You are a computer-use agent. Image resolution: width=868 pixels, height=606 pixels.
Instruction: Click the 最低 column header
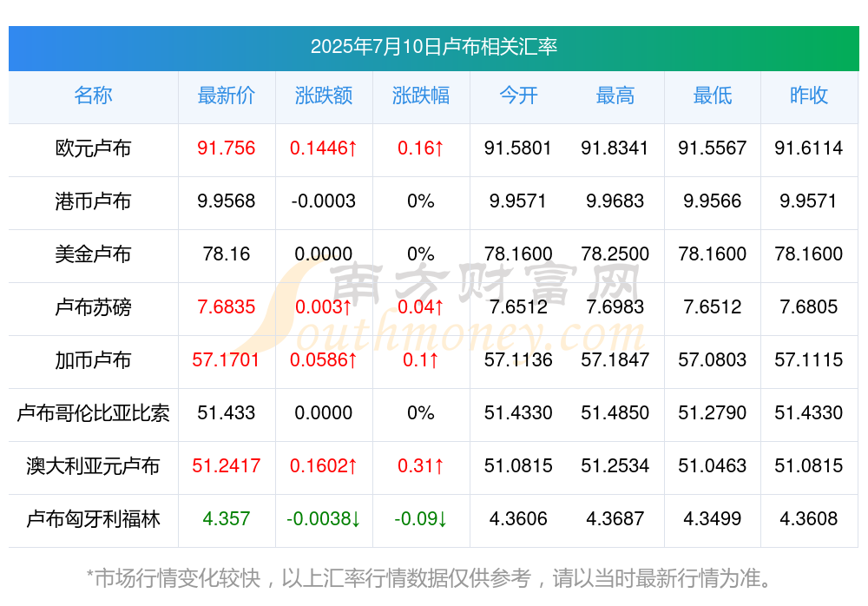(713, 96)
